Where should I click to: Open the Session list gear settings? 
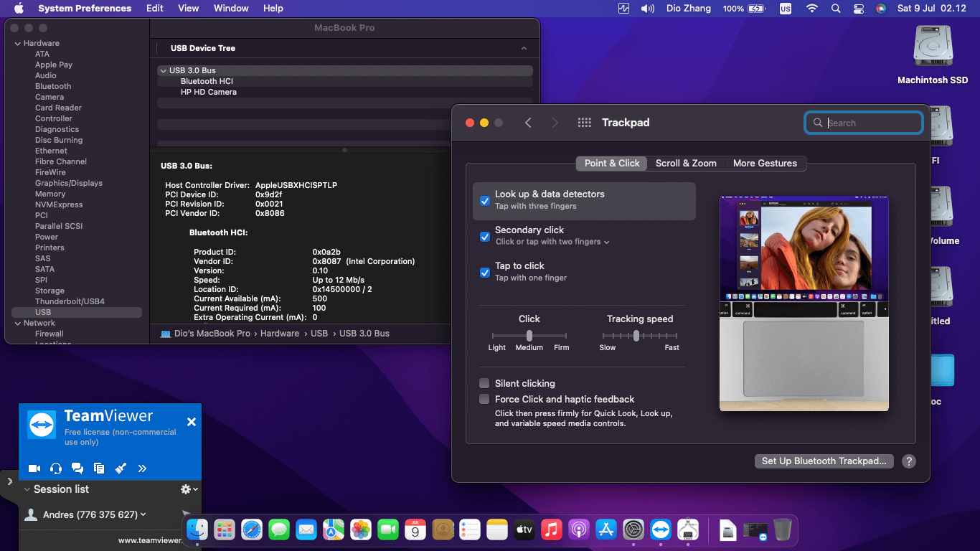tap(188, 489)
